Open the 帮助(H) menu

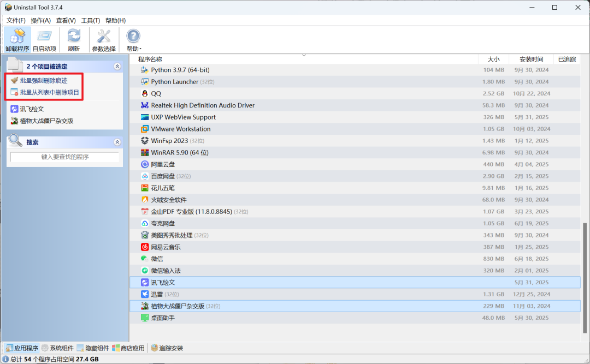(115, 20)
